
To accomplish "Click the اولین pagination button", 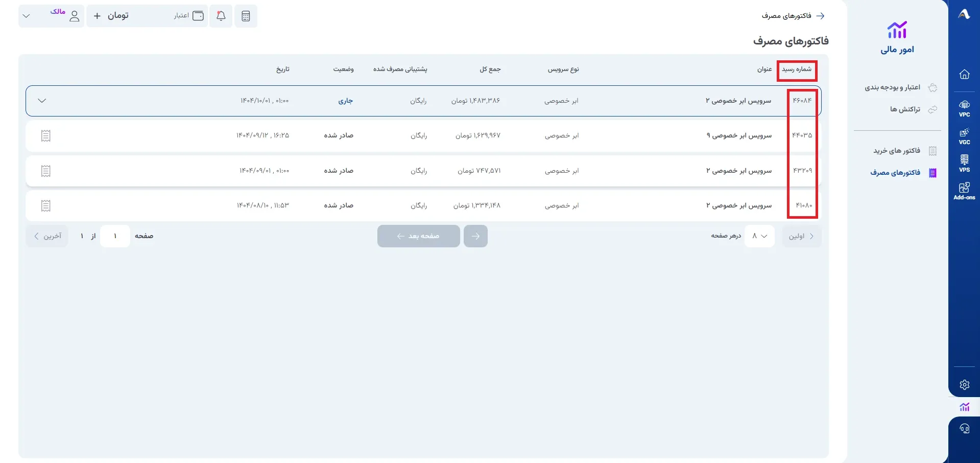I will tap(802, 236).
